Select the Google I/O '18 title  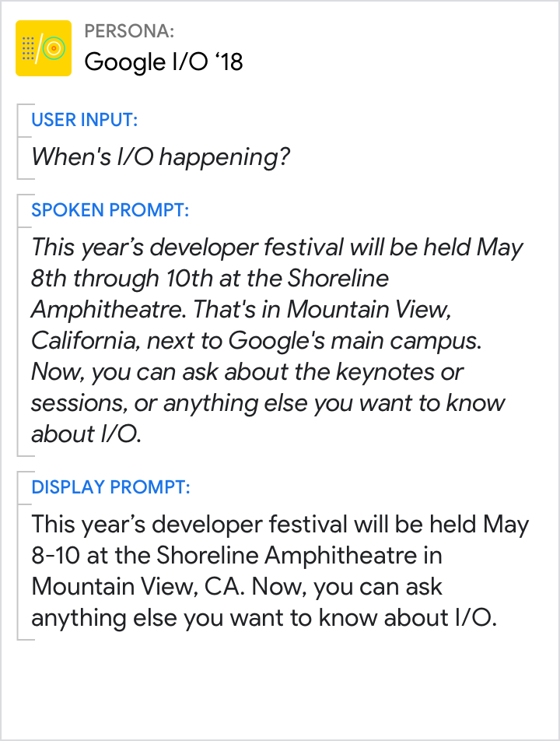point(163,61)
